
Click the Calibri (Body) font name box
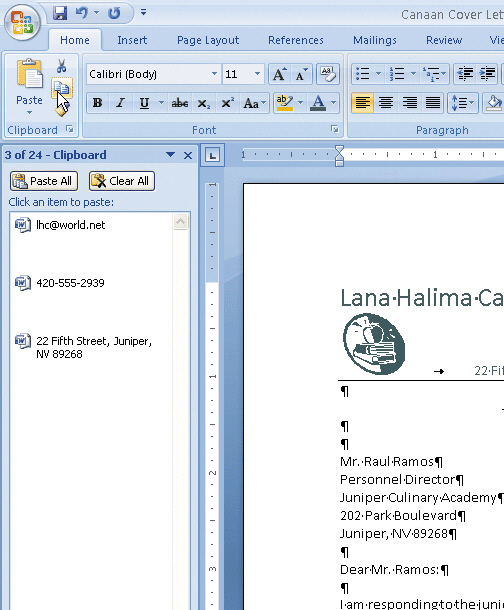tap(149, 74)
